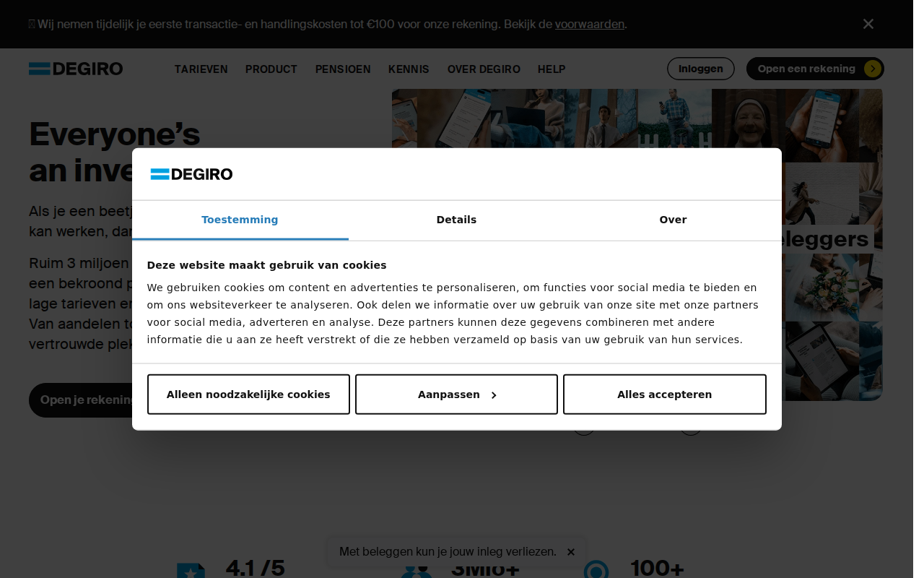Open the Kennis menu
Image resolution: width=924 pixels, height=578 pixels.
click(409, 69)
